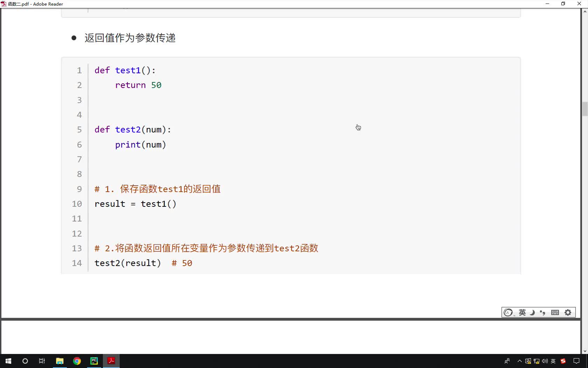
Task: Open IME settings gear icon
Action: (568, 313)
